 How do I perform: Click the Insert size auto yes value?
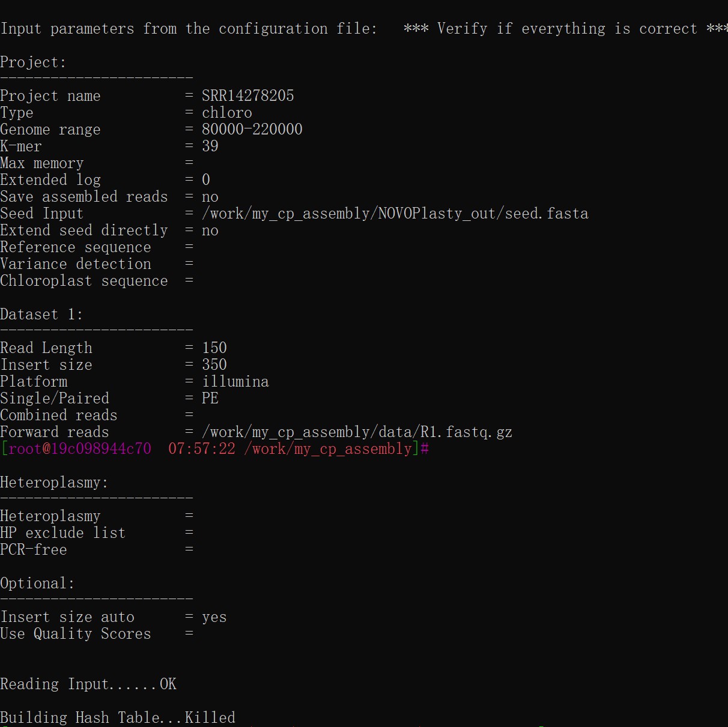point(214,617)
